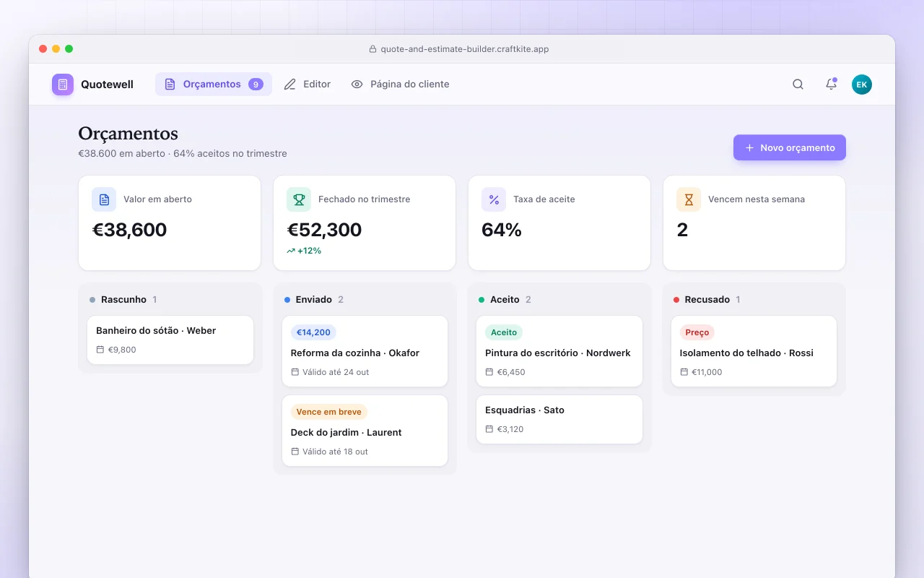The image size is (924, 578).
Task: Click the Orçamentos page heading
Action: click(128, 134)
